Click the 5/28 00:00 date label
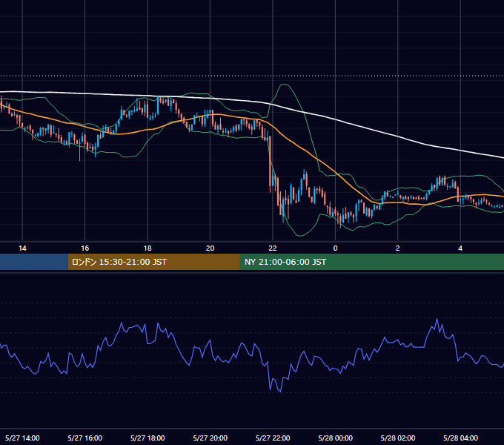The width and height of the screenshot is (504, 445). click(335, 438)
